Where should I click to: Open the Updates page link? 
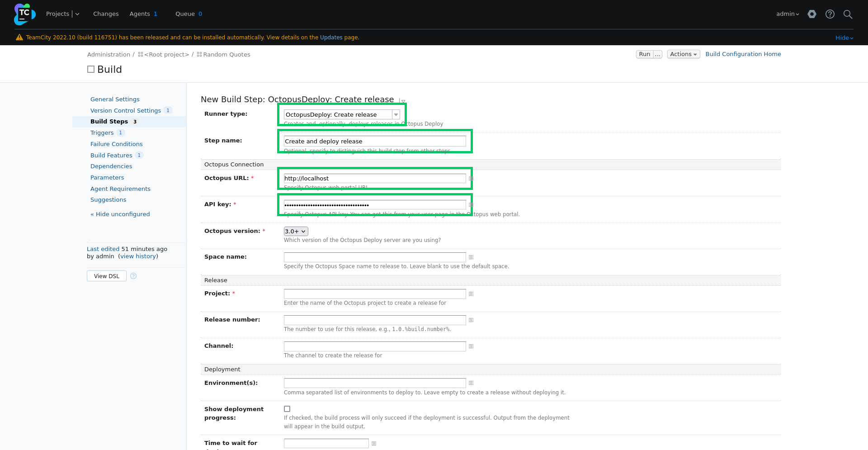point(331,38)
